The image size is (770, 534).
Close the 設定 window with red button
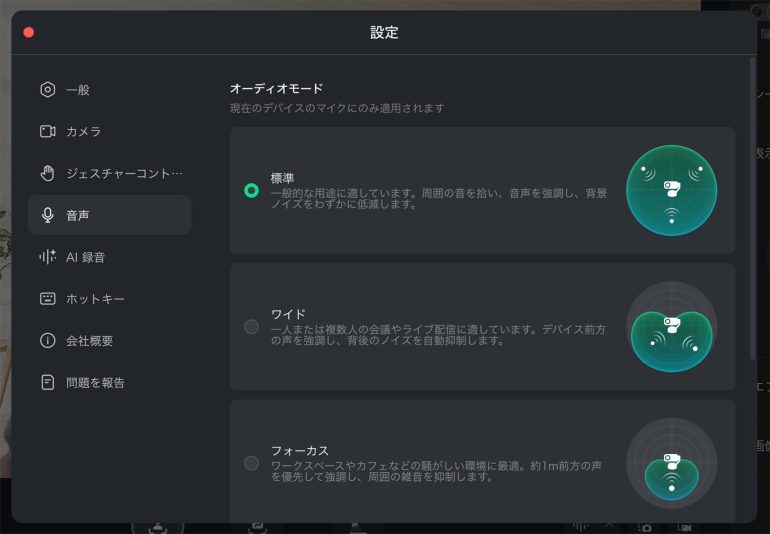(x=29, y=32)
